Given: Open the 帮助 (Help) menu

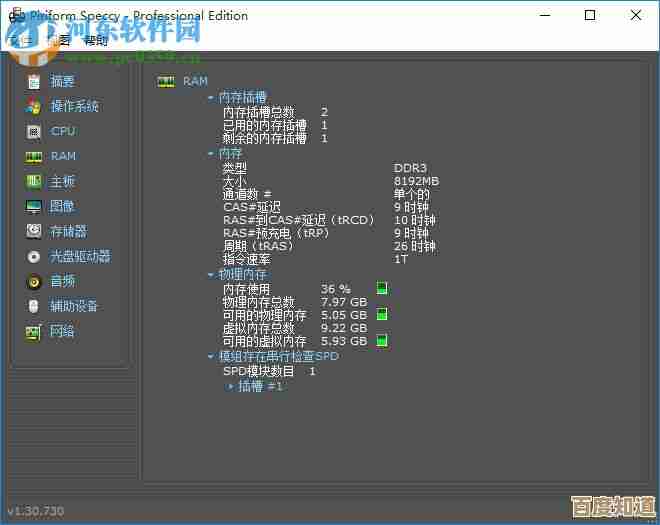Looking at the screenshot, I should [x=96, y=40].
